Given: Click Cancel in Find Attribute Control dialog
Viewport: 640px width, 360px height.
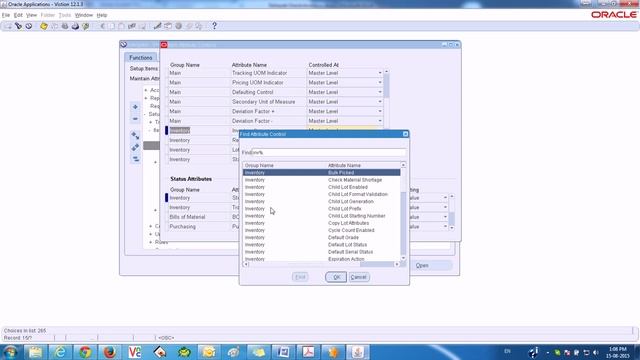Looking at the screenshot, I should click(358, 277).
